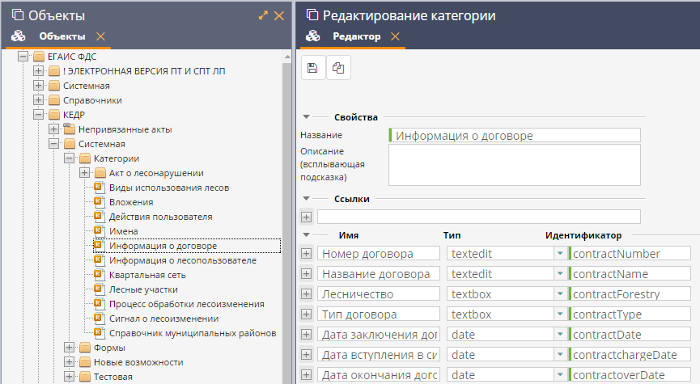Image resolution: width=700 pixels, height=384 pixels.
Task: Collapse the attributes table section arrow
Action: coord(306,235)
